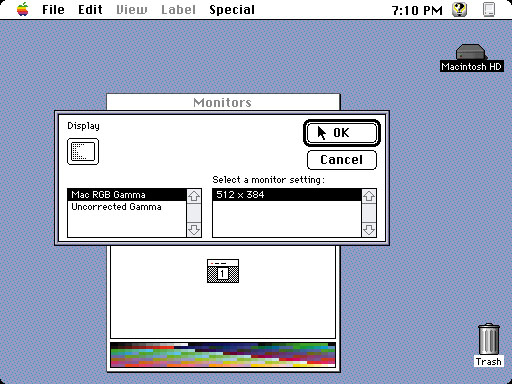
Task: Select the Display monitor icon in dialog
Action: (x=83, y=152)
